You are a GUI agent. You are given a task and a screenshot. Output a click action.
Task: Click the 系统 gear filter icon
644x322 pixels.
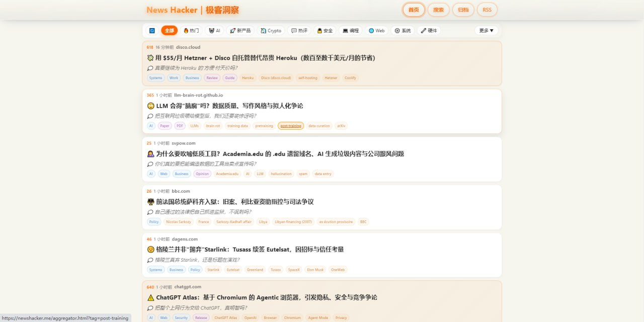[396, 30]
